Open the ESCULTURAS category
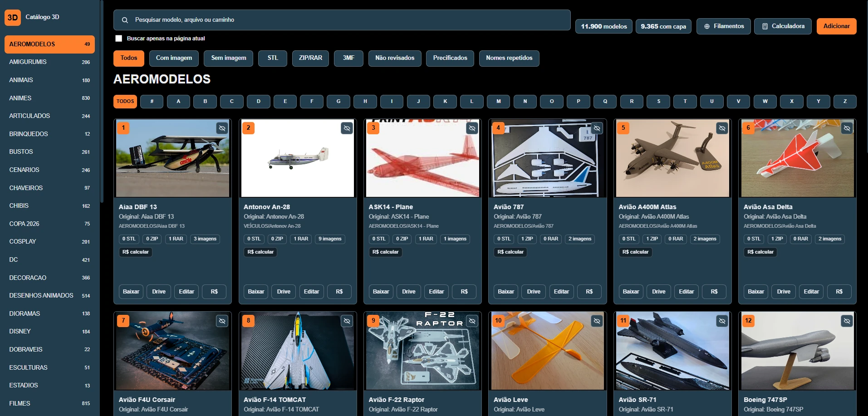 click(49, 367)
